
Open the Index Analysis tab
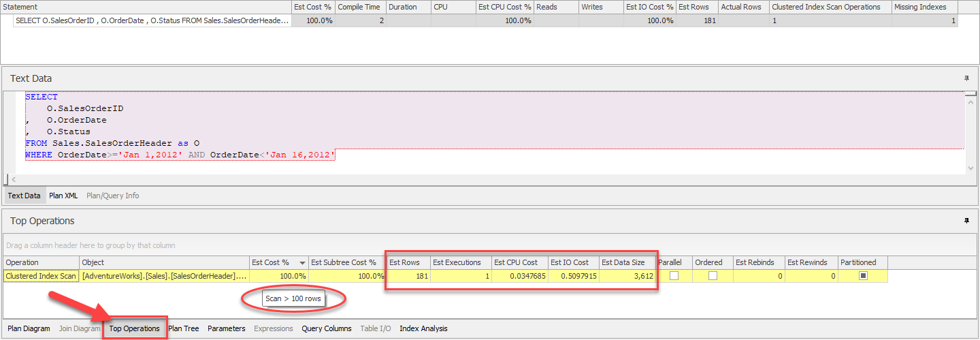[x=423, y=328]
